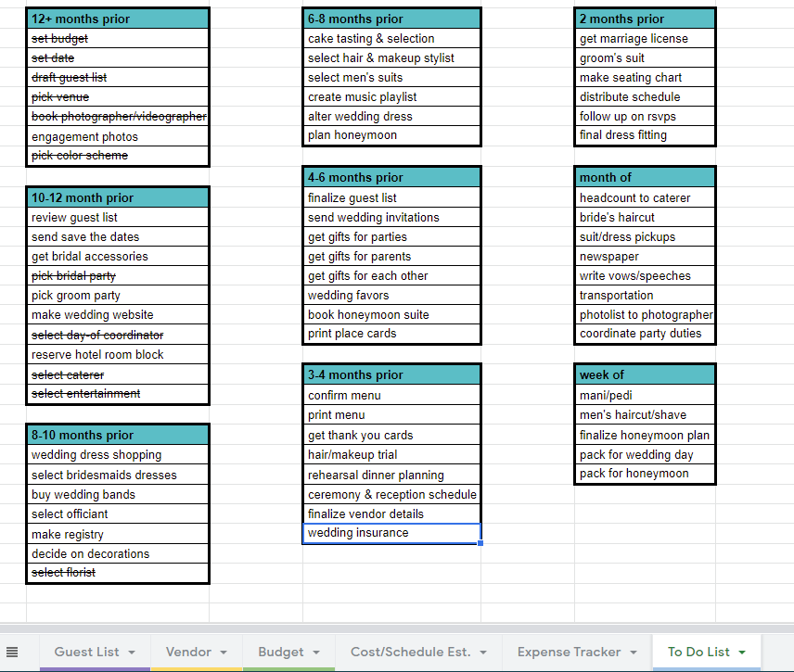Click the 'get marriage license' cell
794x672 pixels.
pyautogui.click(x=645, y=38)
